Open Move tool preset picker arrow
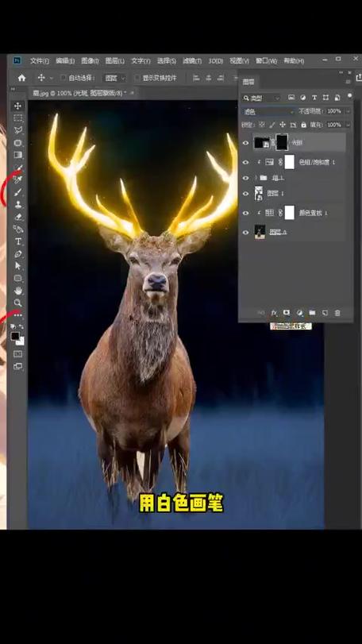This screenshot has width=362, height=644. tap(52, 78)
